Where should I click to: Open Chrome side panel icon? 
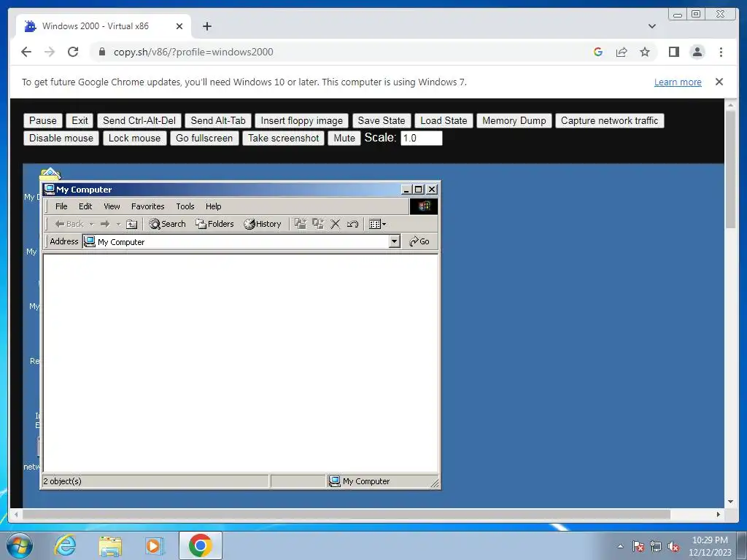coord(673,52)
